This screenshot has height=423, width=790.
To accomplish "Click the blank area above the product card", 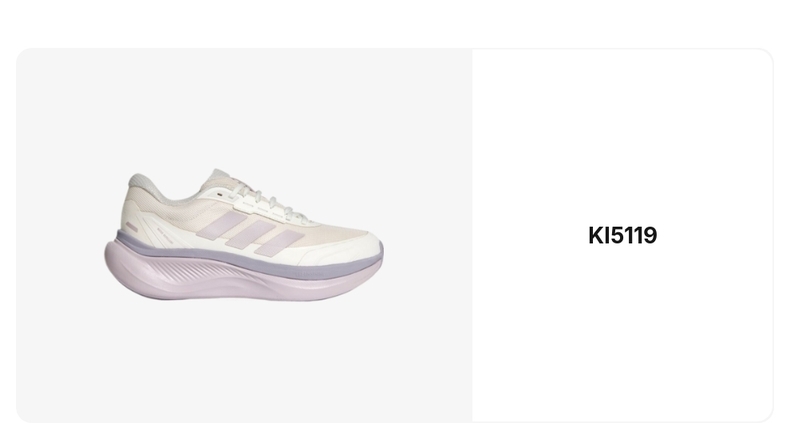I will click(x=395, y=23).
